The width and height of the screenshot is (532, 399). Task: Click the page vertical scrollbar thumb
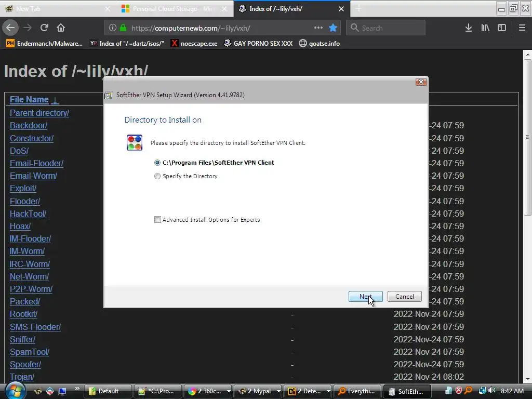pyautogui.click(x=527, y=137)
